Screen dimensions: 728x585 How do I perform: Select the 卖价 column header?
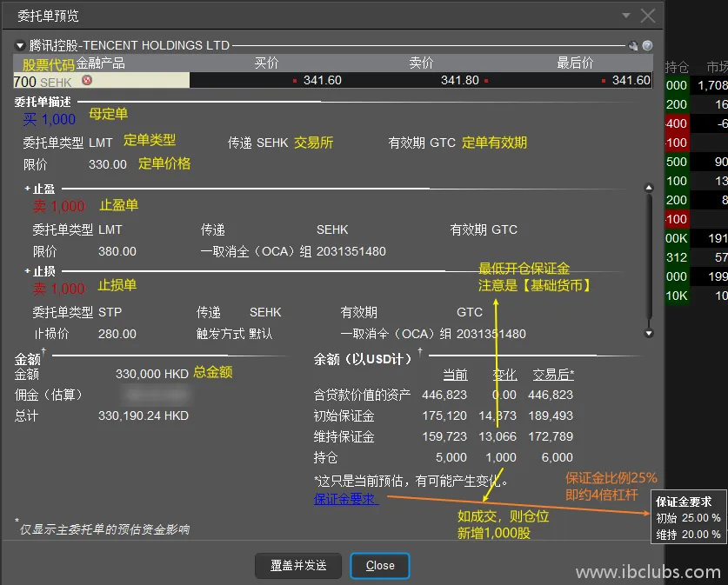[421, 63]
